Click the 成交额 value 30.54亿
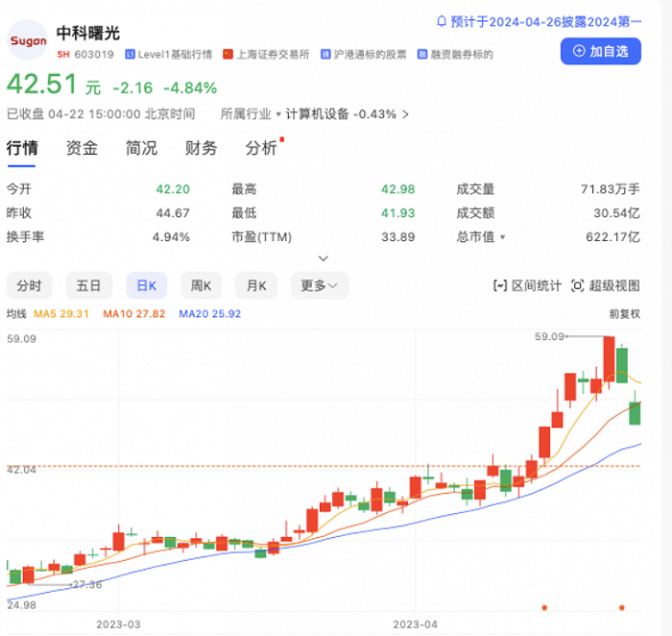Image resolution: width=672 pixels, height=636 pixels. [616, 213]
